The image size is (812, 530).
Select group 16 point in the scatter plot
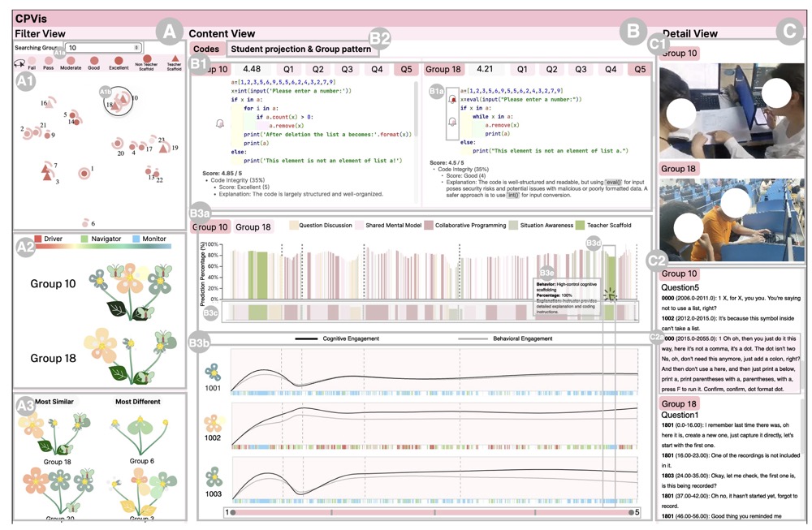50,102
